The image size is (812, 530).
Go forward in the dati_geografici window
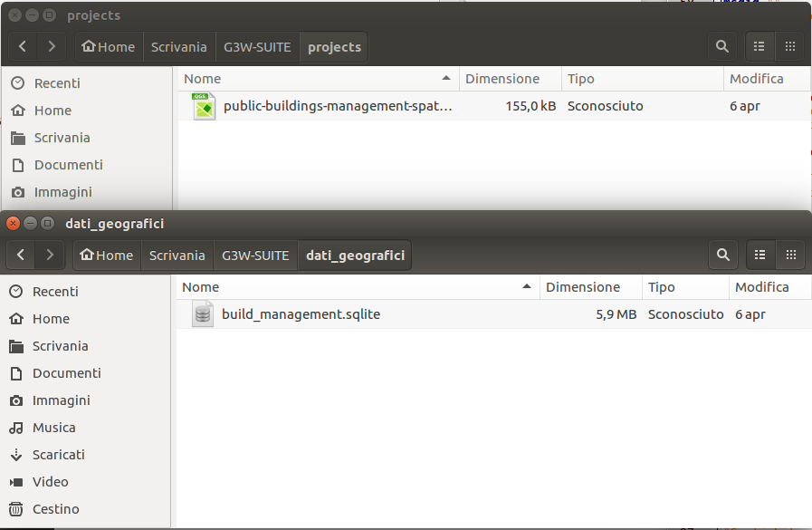[x=50, y=255]
